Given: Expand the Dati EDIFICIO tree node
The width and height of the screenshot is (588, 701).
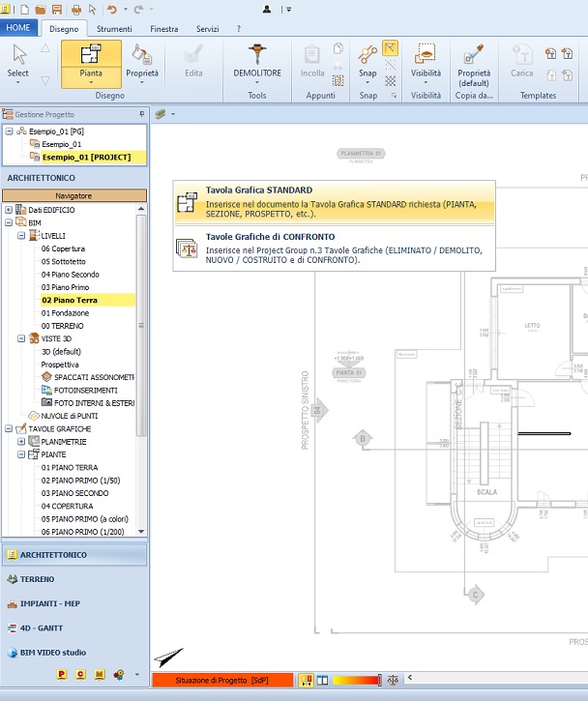Looking at the screenshot, I should pos(9,210).
